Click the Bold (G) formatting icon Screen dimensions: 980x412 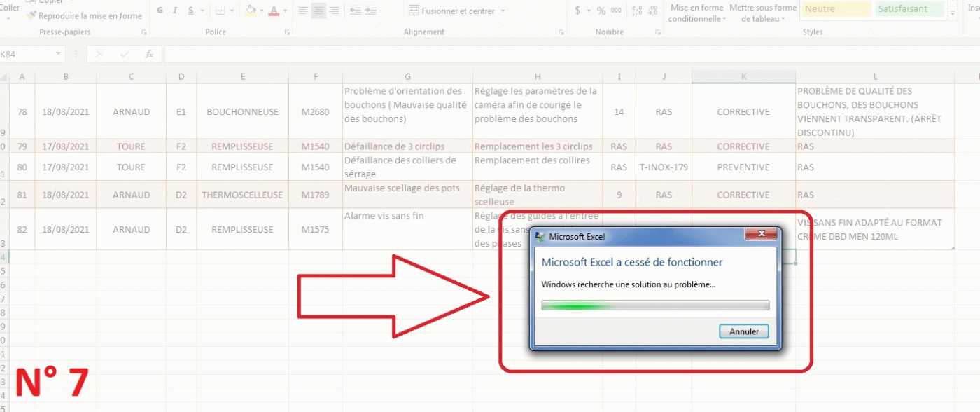(160, 11)
